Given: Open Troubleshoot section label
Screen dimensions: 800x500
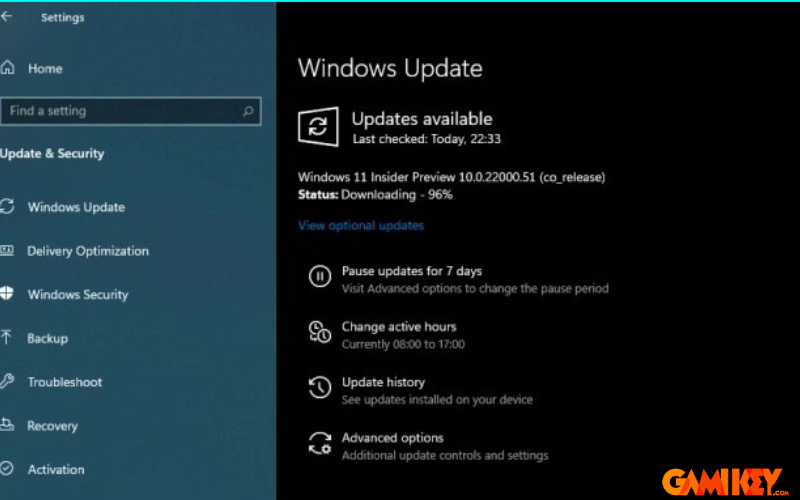Looking at the screenshot, I should pos(65,382).
